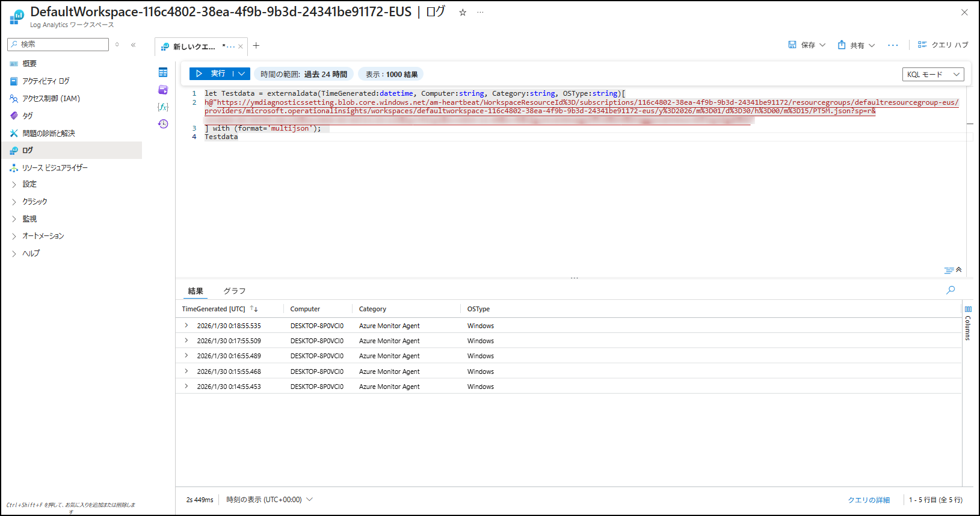Image resolution: width=980 pixels, height=516 pixels.
Task: Click the Log Analytics workspace icon
Action: (x=17, y=17)
